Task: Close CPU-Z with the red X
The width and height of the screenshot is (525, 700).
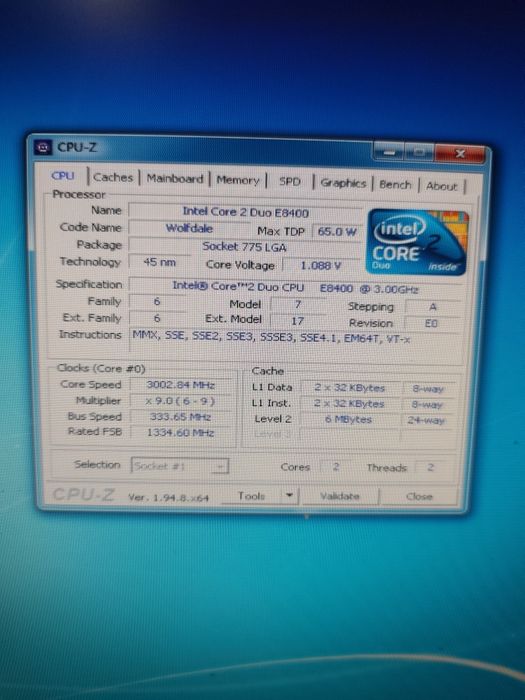Action: [x=460, y=154]
